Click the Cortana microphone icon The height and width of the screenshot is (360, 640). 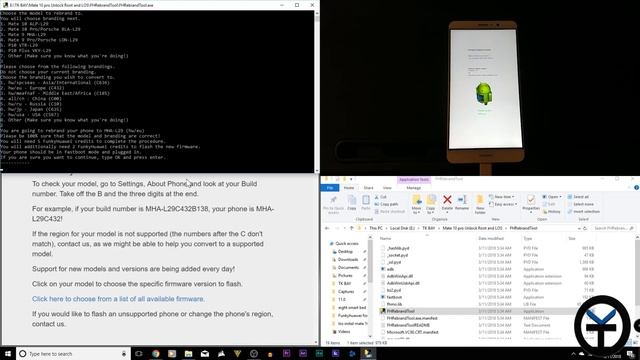(124, 353)
